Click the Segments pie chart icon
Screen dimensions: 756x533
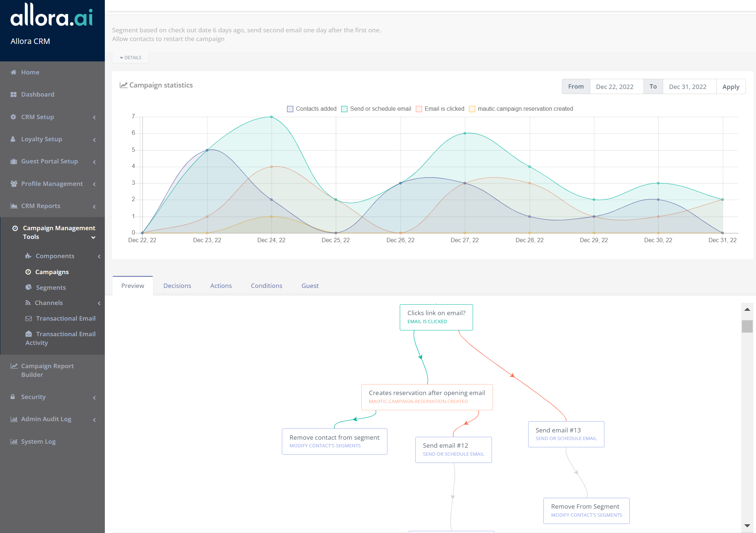(28, 287)
